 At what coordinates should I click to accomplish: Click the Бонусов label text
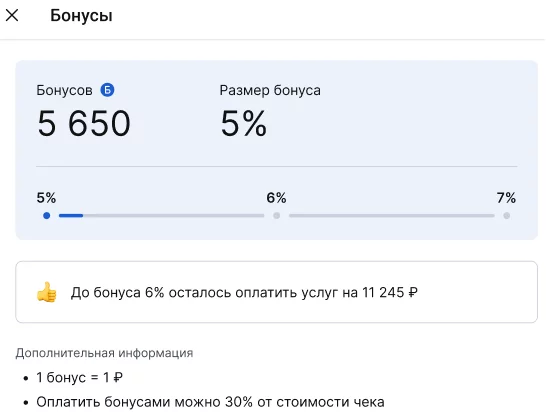(x=65, y=90)
